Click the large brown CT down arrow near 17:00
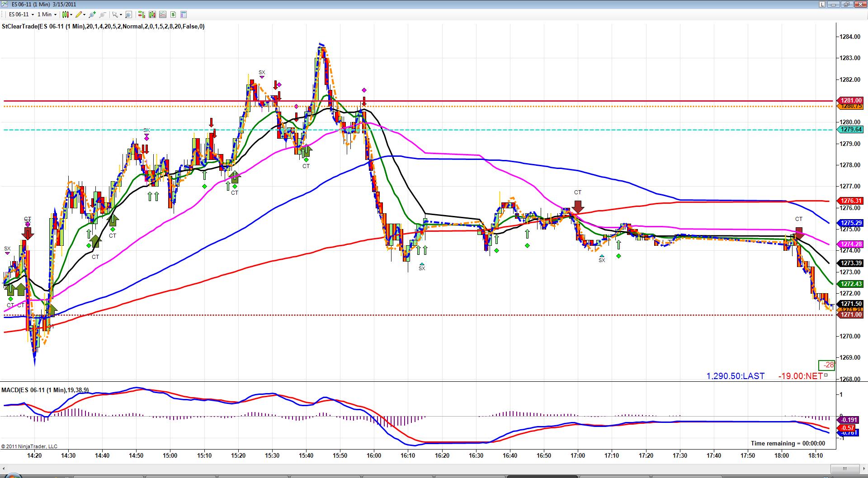 pyautogui.click(x=578, y=207)
